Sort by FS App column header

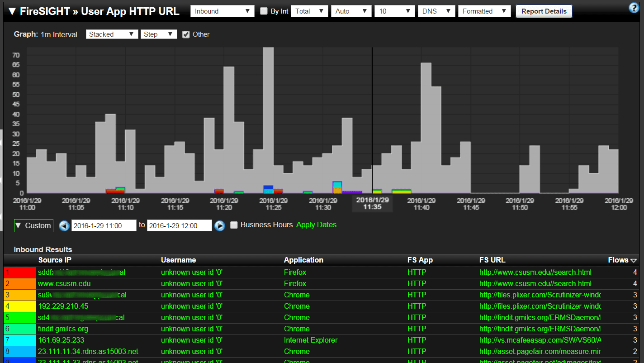click(x=420, y=260)
